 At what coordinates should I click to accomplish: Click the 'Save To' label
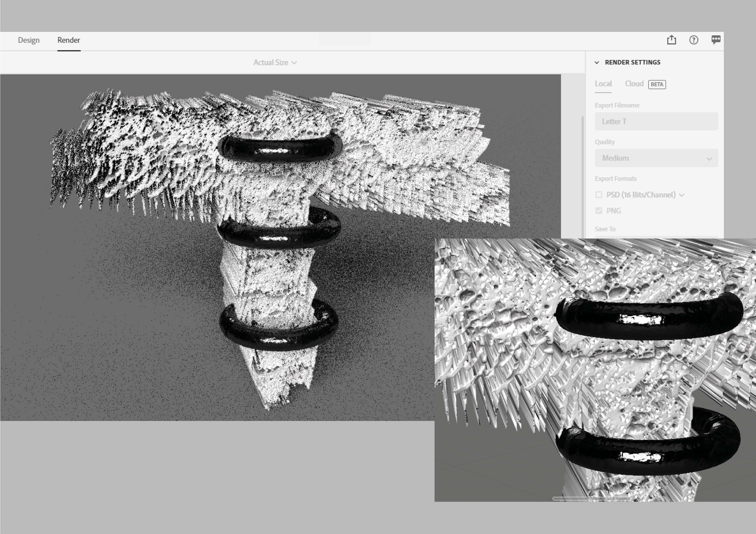[605, 229]
